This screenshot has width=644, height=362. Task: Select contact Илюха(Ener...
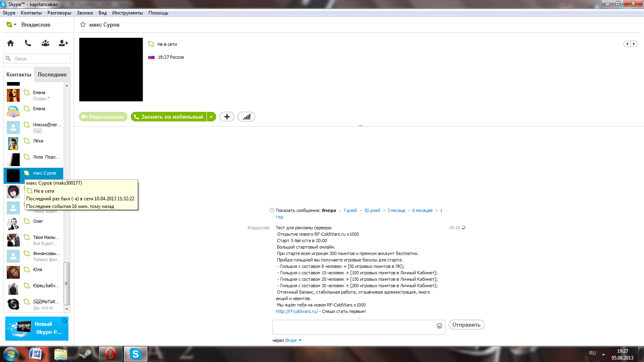(x=34, y=128)
